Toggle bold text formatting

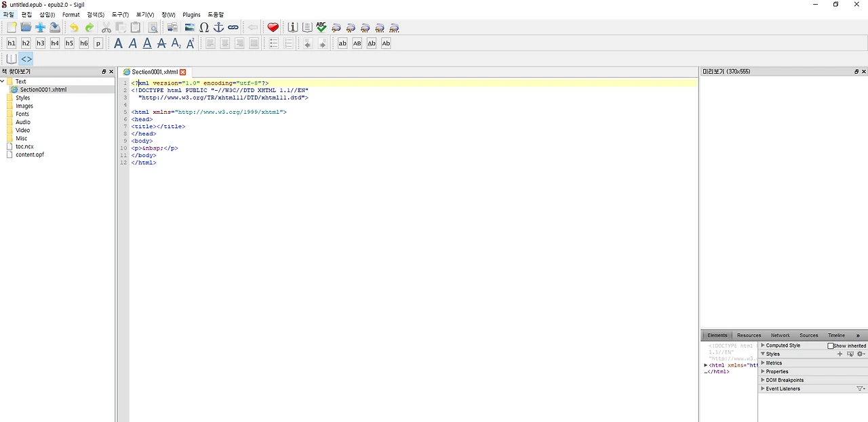[118, 43]
